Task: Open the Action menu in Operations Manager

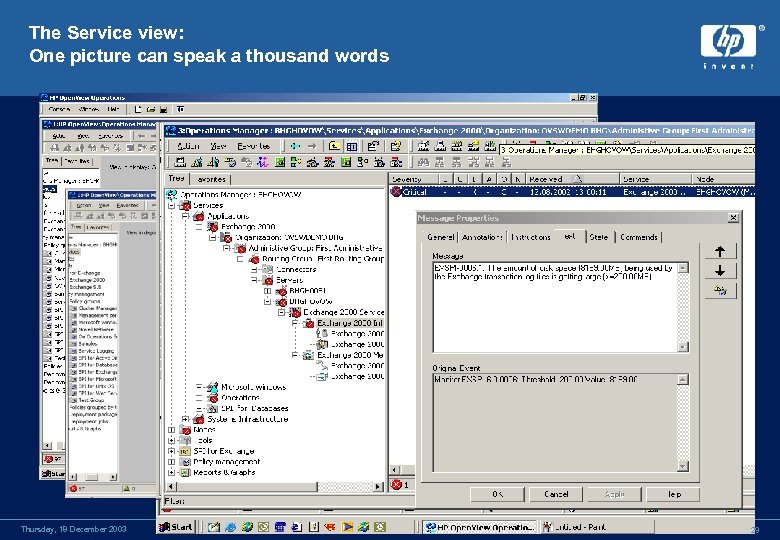Action: coord(188,146)
